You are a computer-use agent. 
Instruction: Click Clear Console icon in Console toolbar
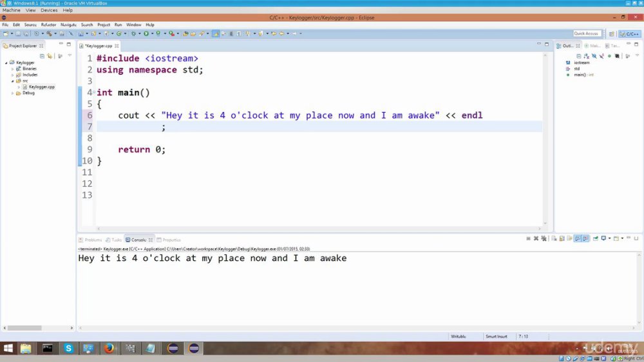pyautogui.click(x=554, y=238)
